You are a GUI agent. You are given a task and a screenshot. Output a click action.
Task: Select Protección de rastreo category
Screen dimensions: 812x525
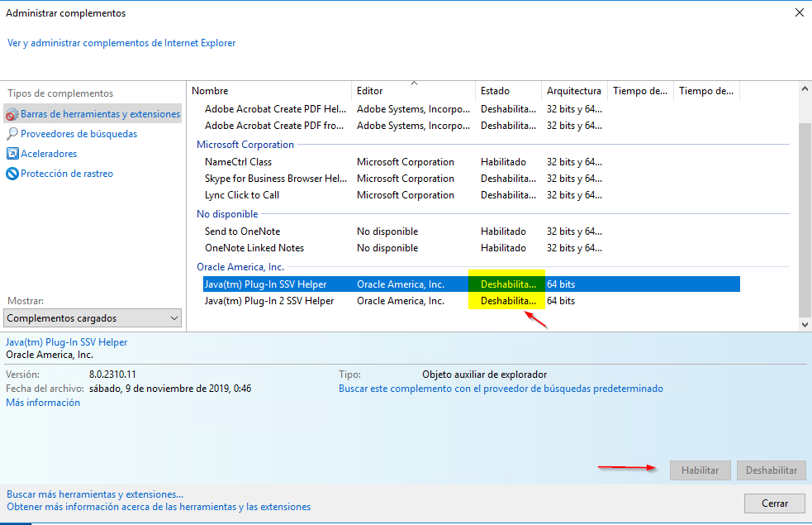click(67, 174)
